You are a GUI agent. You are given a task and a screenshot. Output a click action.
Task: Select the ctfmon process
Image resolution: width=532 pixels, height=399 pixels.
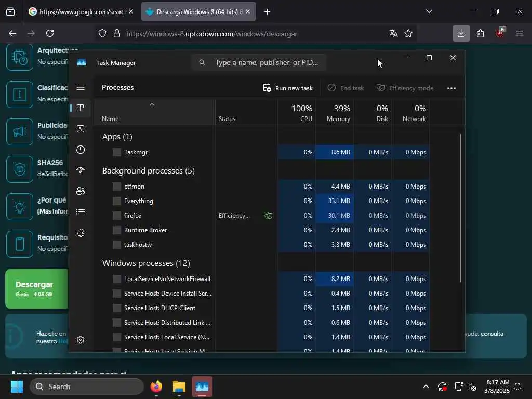coord(261,187)
